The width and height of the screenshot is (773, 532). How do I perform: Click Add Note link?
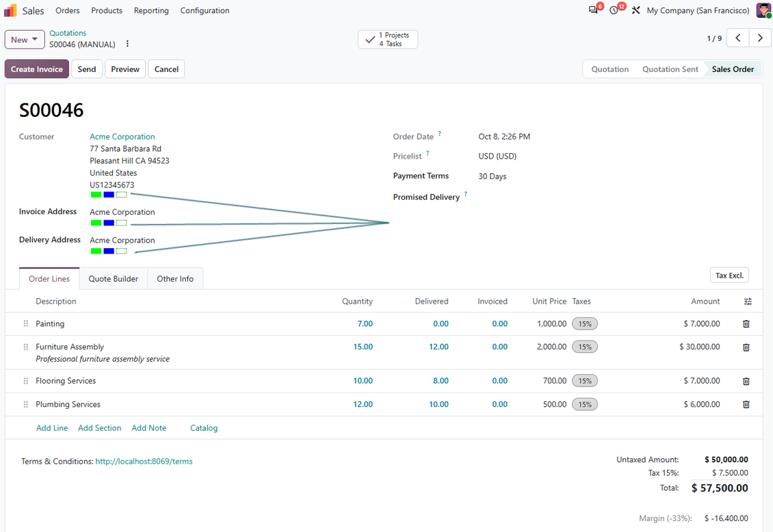coord(149,428)
